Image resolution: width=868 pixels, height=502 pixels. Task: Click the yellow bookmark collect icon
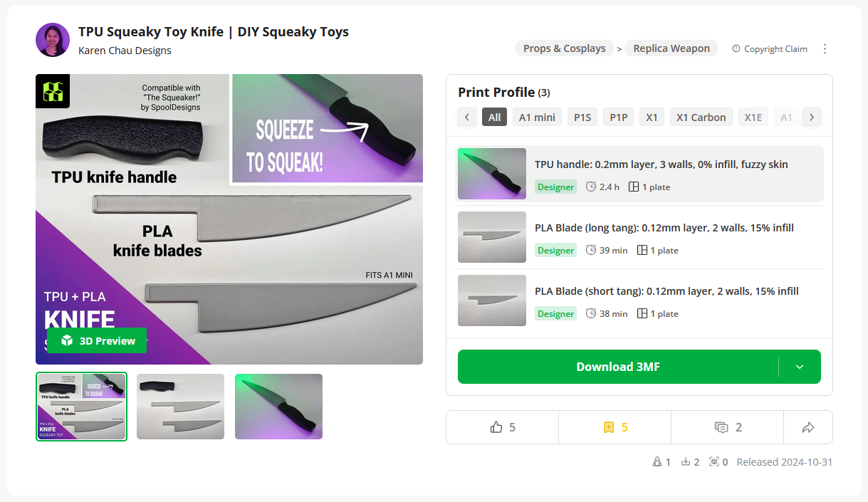(609, 427)
